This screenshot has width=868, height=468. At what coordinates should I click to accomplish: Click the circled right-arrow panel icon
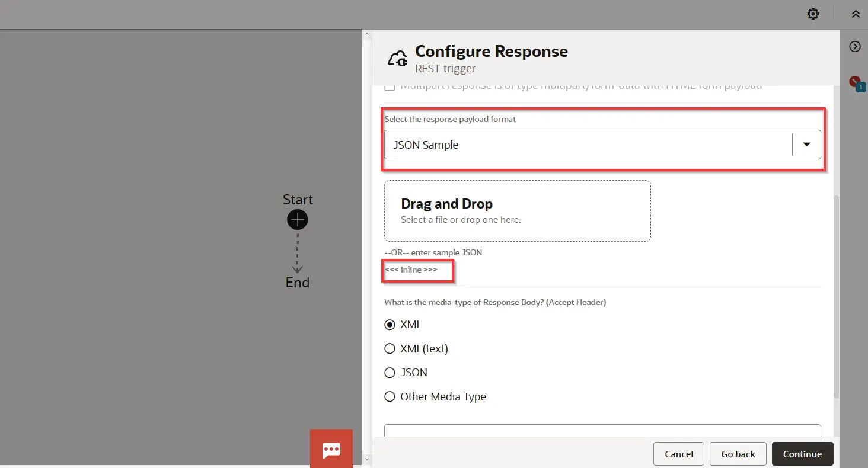click(855, 47)
